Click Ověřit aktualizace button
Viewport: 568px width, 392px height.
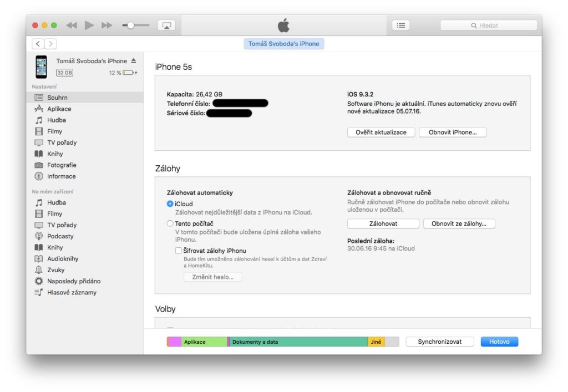pos(381,132)
